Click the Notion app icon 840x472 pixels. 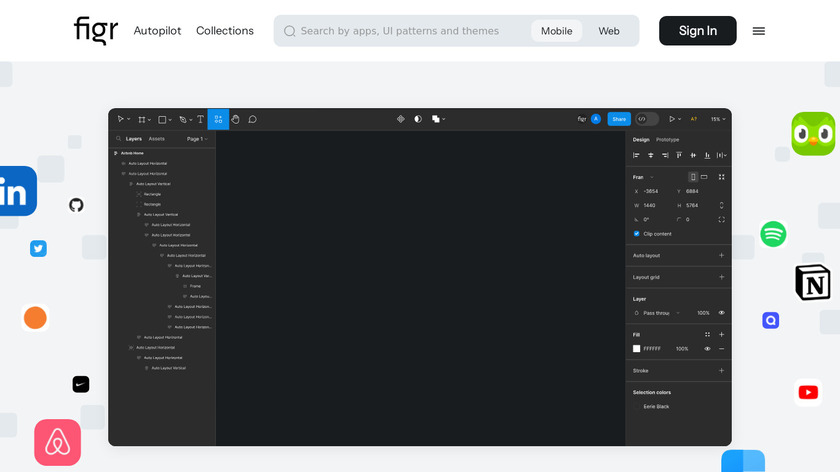coord(812,283)
